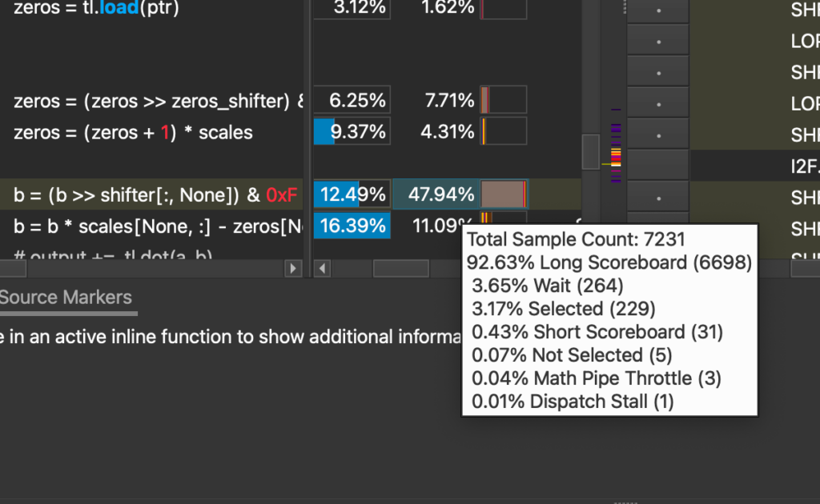Screen dimensions: 820x504
Task: Click the scroll-right arrow of source pane
Action: [x=293, y=269]
